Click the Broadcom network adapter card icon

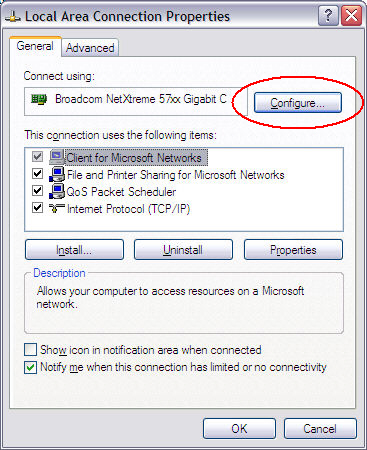(x=39, y=99)
